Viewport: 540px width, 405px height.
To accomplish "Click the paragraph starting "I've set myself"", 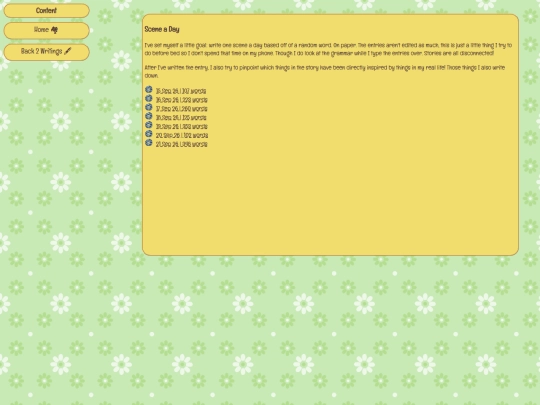I will 328,49.
